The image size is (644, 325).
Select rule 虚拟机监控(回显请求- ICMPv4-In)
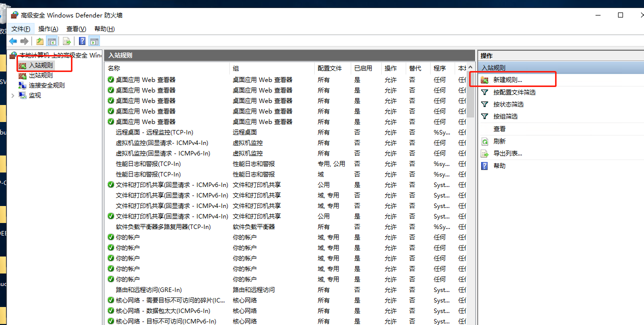click(x=162, y=143)
